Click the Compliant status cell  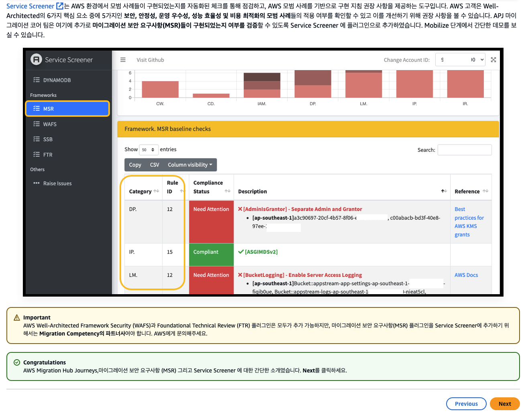tap(211, 254)
